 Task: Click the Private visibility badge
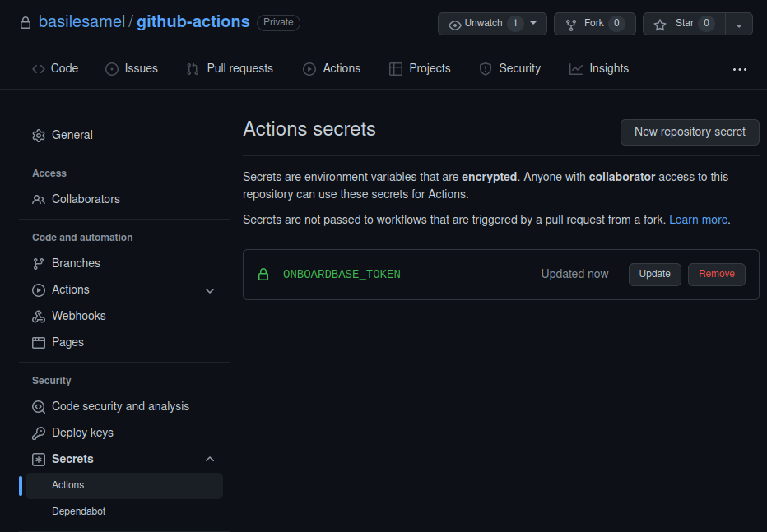pos(278,22)
